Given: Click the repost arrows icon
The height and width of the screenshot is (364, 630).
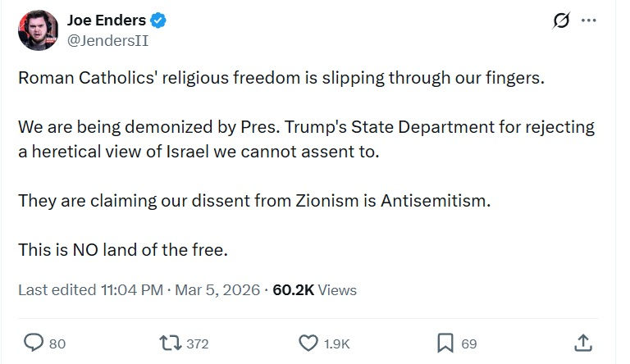Looking at the screenshot, I should tap(169, 343).
